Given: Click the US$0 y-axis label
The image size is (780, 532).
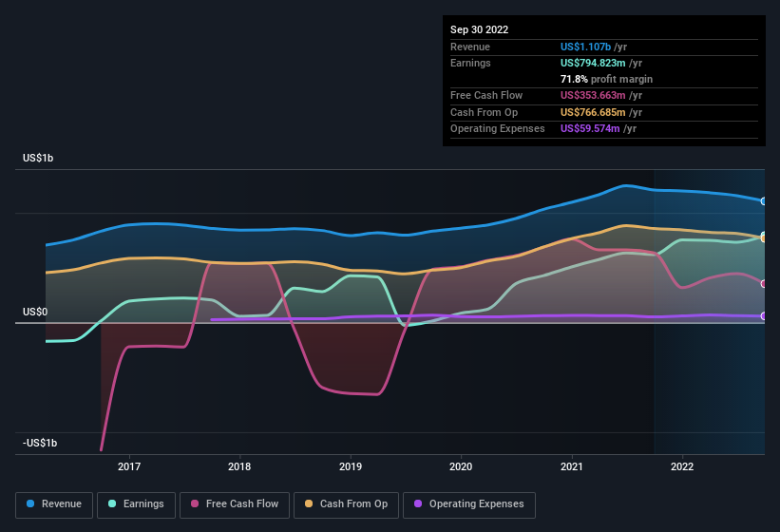Looking at the screenshot, I should click(x=35, y=312).
